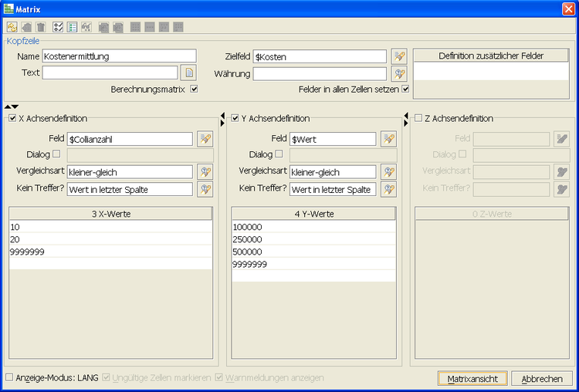579x392 pixels.
Task: Enable the Anzeige-Modus: LANG checkbox
Action: click(9, 378)
